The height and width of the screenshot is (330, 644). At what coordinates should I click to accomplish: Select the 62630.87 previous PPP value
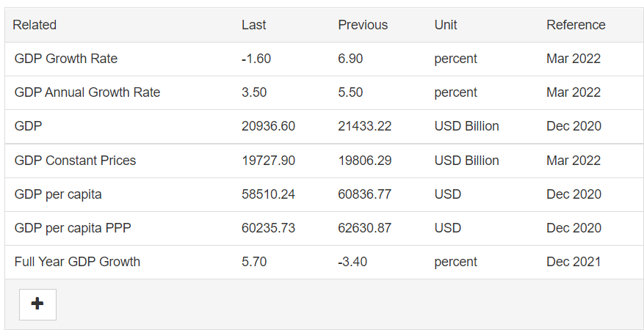point(365,228)
